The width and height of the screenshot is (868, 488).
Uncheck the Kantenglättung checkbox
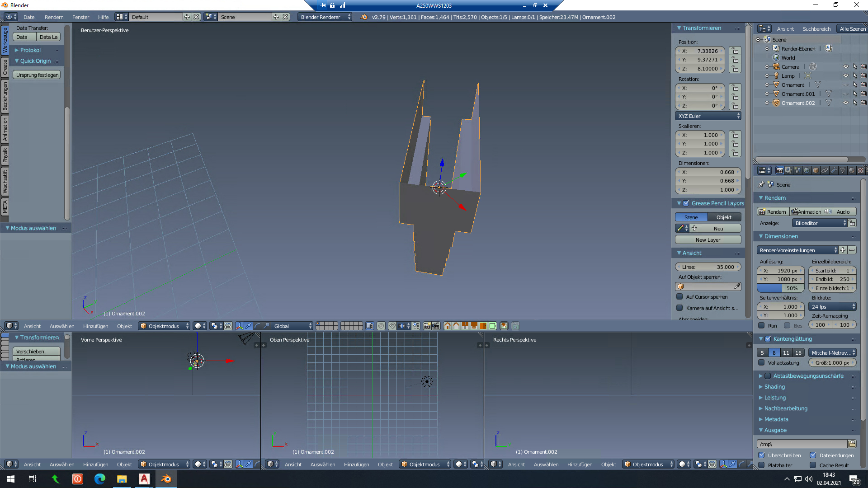768,338
